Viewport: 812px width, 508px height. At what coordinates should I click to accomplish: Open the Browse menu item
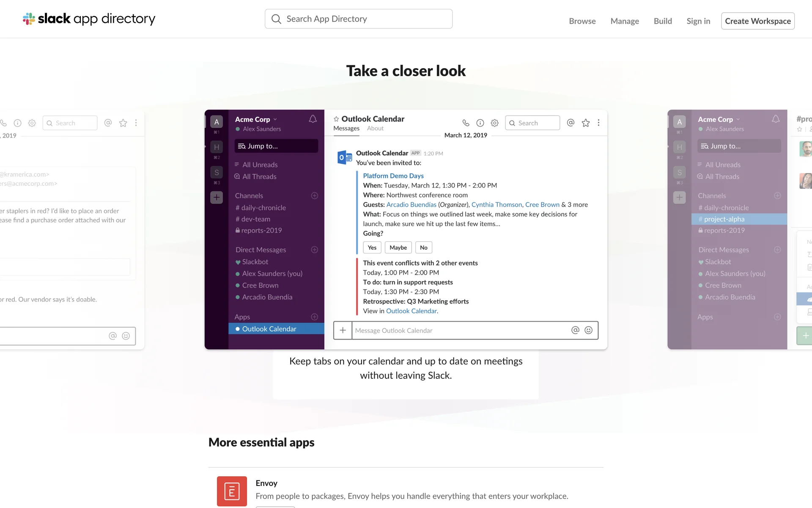coord(582,21)
